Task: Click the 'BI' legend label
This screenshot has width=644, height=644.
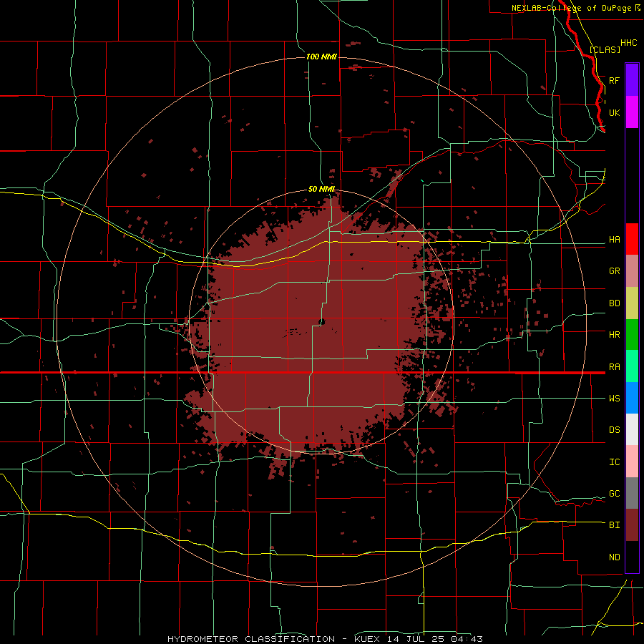Action: [x=614, y=525]
